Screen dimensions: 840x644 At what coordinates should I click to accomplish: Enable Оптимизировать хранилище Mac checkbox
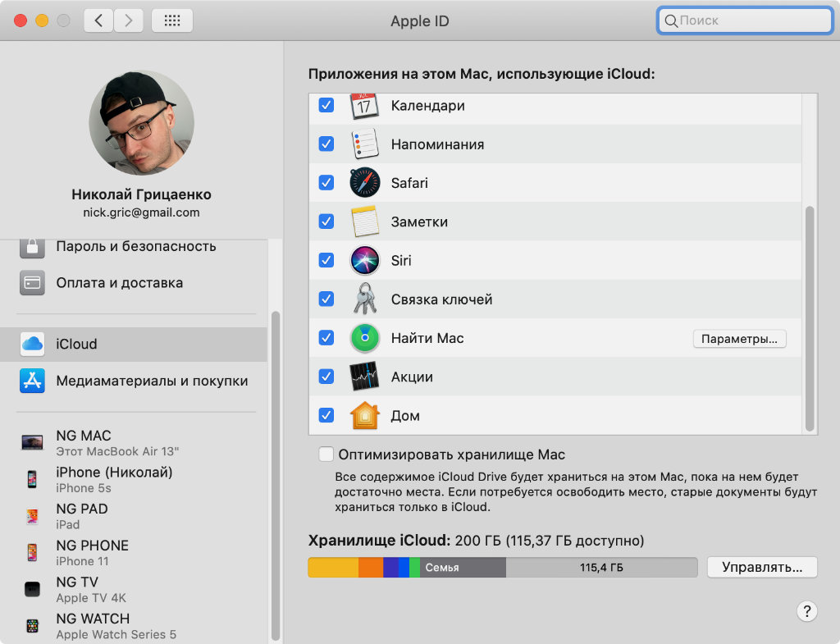pyautogui.click(x=326, y=454)
